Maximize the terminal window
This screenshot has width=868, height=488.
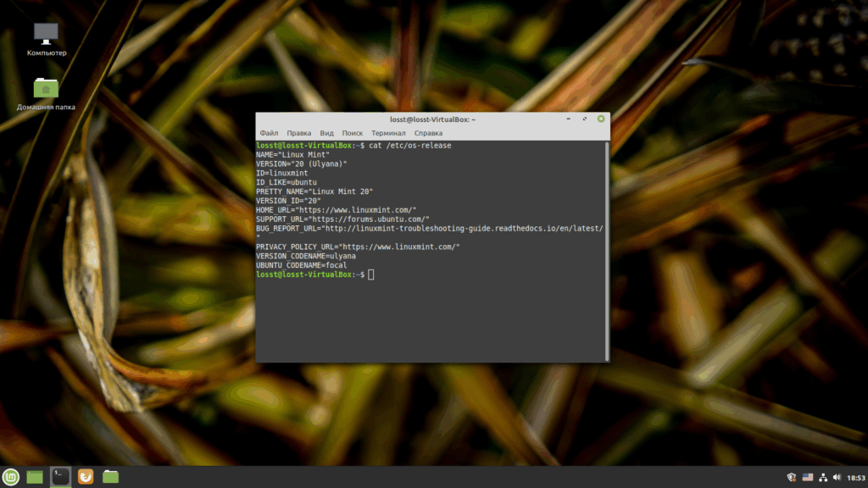pos(585,119)
